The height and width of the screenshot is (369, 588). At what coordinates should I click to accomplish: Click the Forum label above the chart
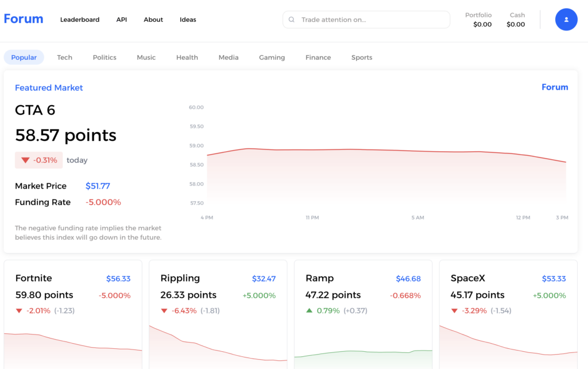pyautogui.click(x=555, y=87)
